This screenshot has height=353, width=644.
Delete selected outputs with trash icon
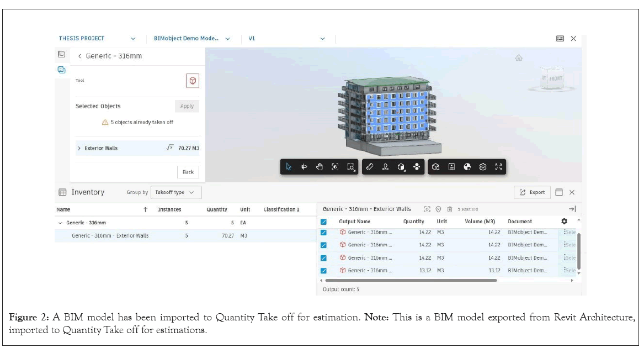point(450,209)
